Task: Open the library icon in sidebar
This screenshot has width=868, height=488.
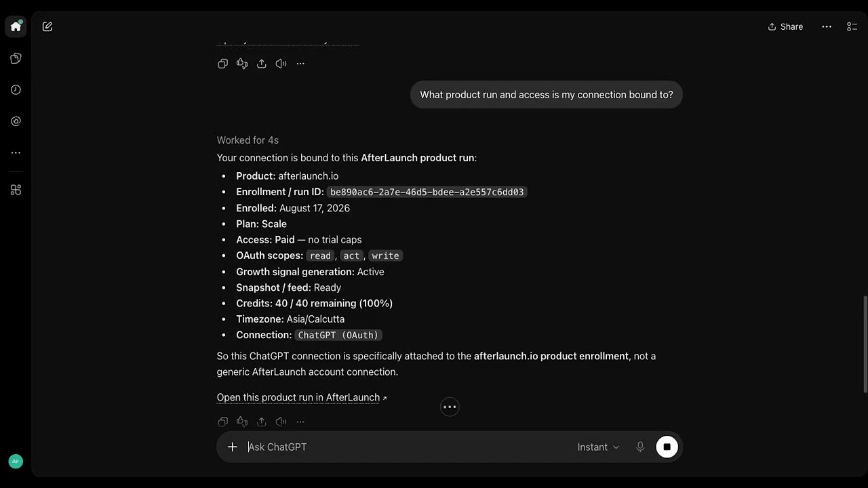Action: [x=16, y=58]
